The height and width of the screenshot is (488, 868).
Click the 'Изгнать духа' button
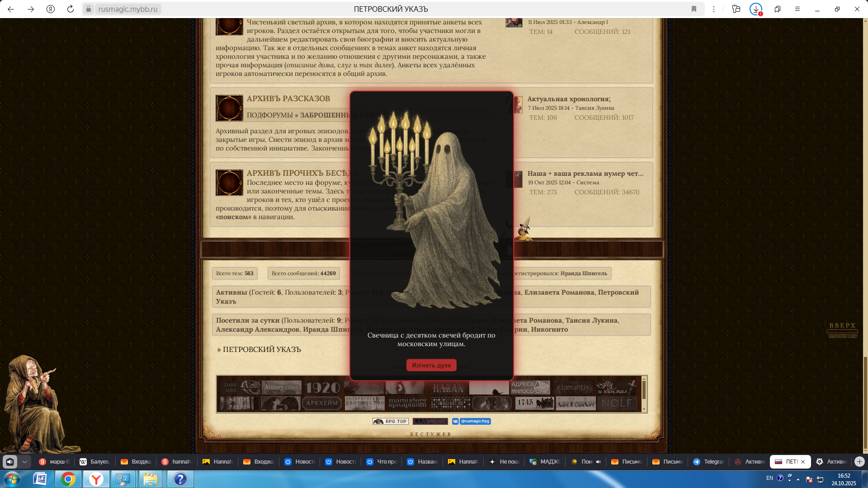431,365
